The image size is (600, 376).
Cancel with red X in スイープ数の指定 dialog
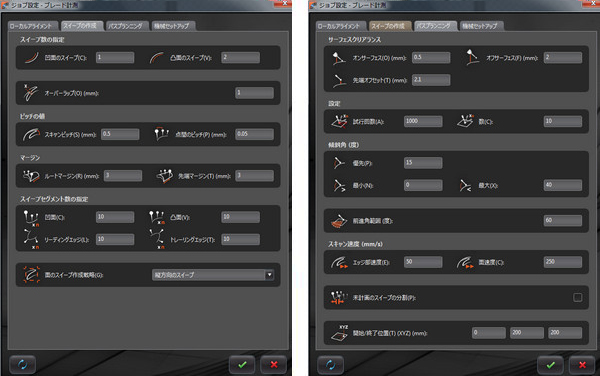274,365
